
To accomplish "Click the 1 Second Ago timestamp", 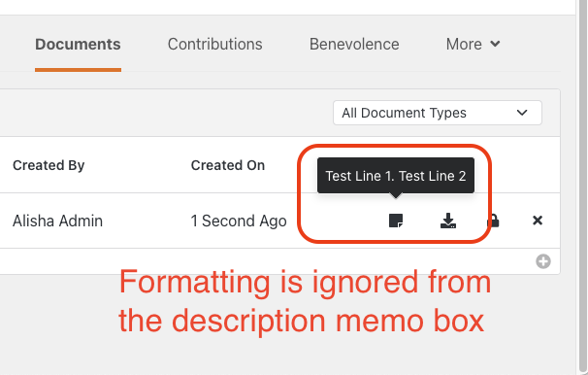I will [239, 221].
